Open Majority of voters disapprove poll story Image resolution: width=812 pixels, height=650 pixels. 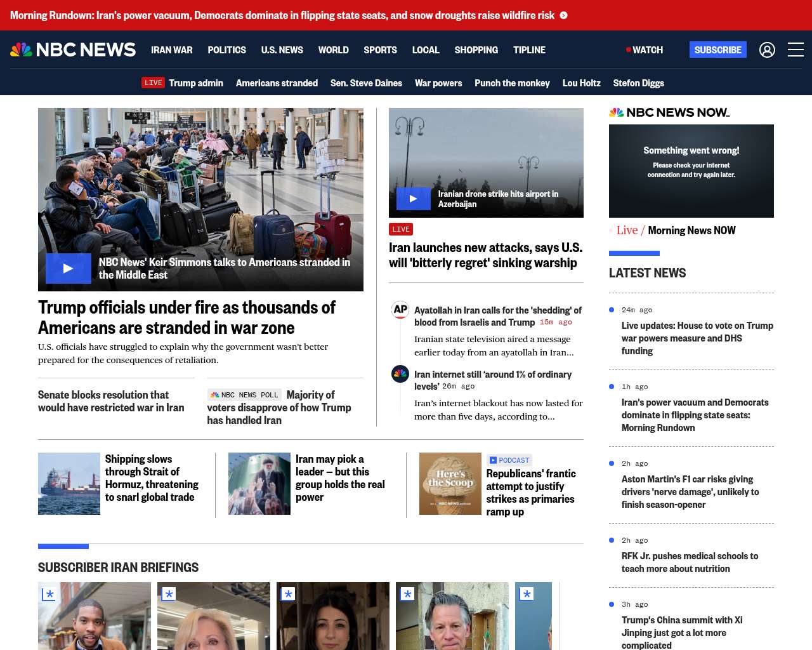[279, 408]
